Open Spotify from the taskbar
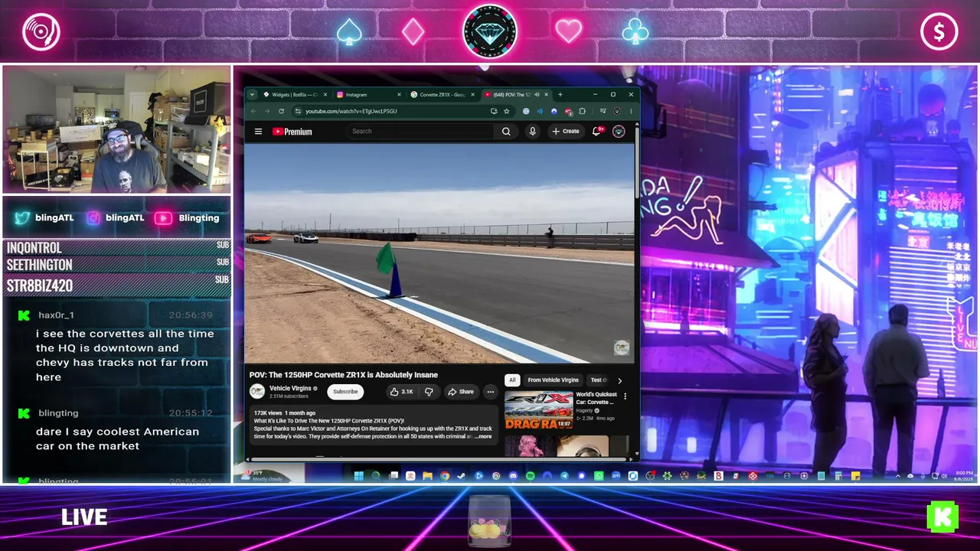980x551 pixels. point(530,476)
